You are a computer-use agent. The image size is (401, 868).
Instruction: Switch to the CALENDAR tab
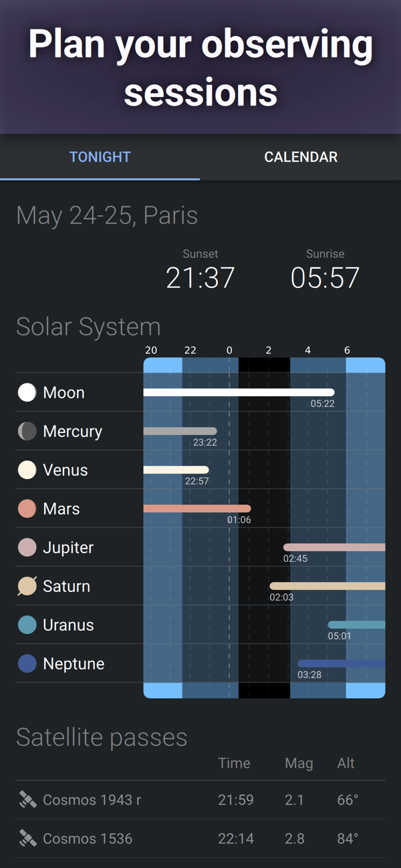(301, 157)
